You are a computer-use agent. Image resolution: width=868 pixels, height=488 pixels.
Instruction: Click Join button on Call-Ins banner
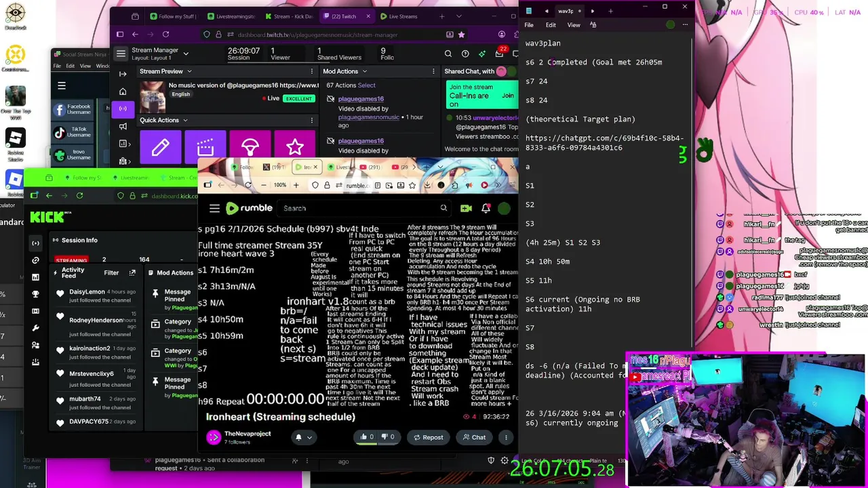tap(508, 96)
